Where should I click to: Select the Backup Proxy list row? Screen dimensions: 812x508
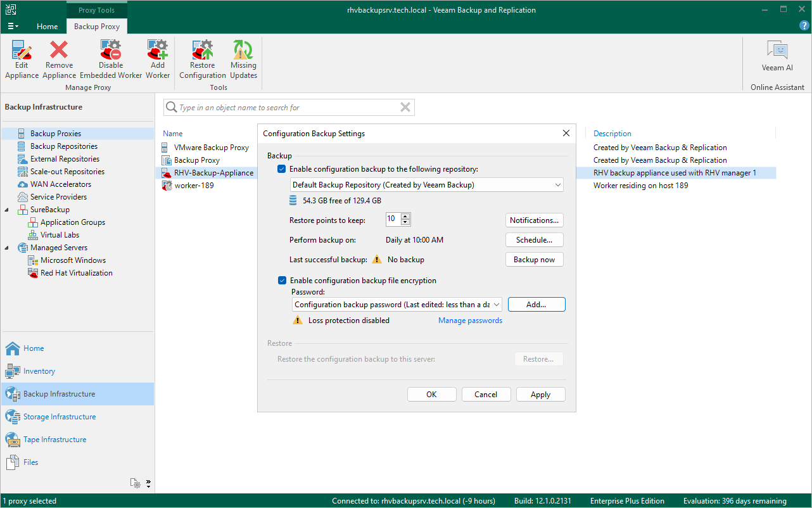197,160
